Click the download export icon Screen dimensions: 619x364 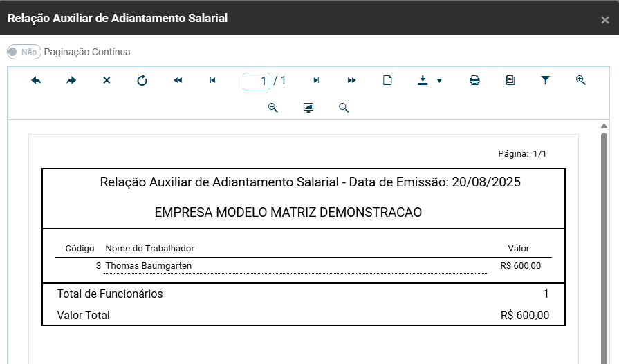[423, 81]
